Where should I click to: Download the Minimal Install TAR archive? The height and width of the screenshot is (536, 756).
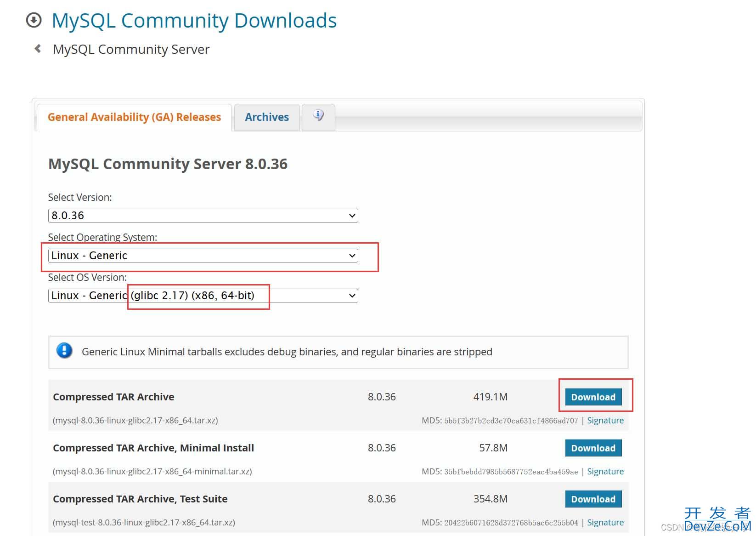593,448
